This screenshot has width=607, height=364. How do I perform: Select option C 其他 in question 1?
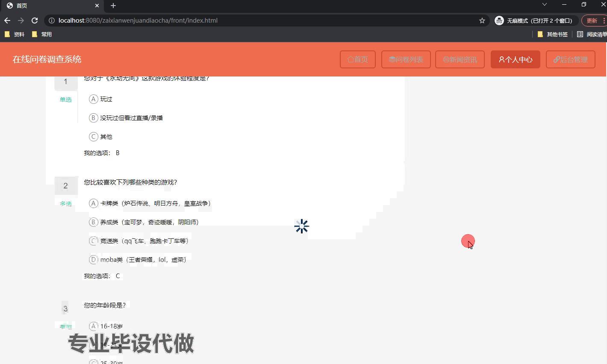coord(94,137)
